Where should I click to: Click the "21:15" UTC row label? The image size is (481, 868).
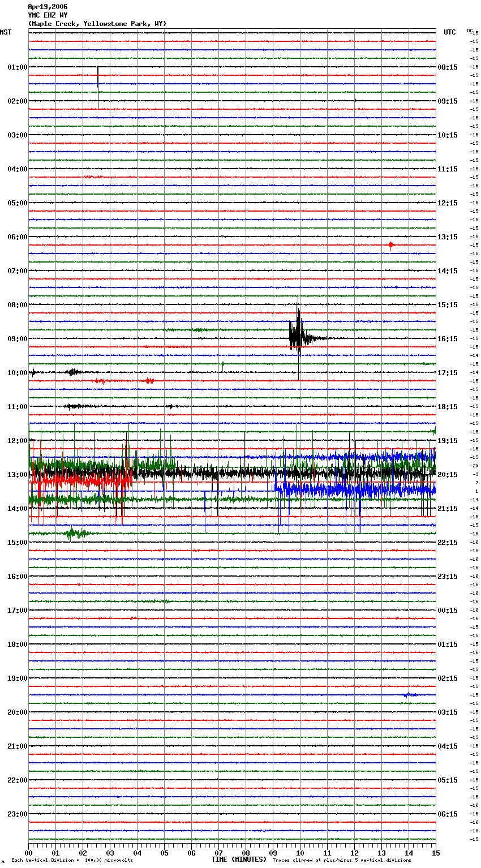[x=448, y=509]
